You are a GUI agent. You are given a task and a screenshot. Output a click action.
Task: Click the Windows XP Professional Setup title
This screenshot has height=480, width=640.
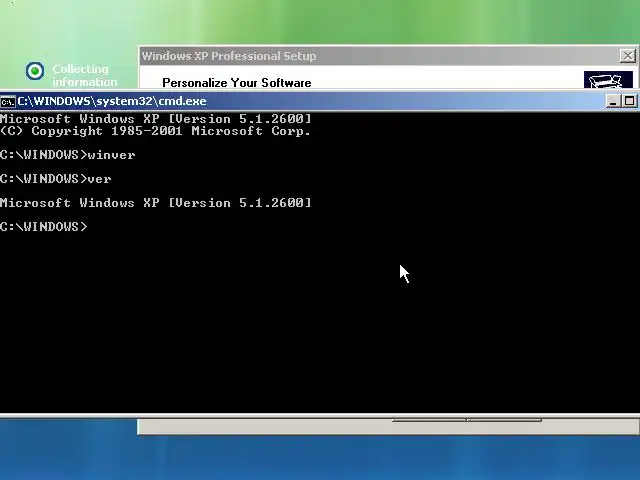tap(229, 56)
